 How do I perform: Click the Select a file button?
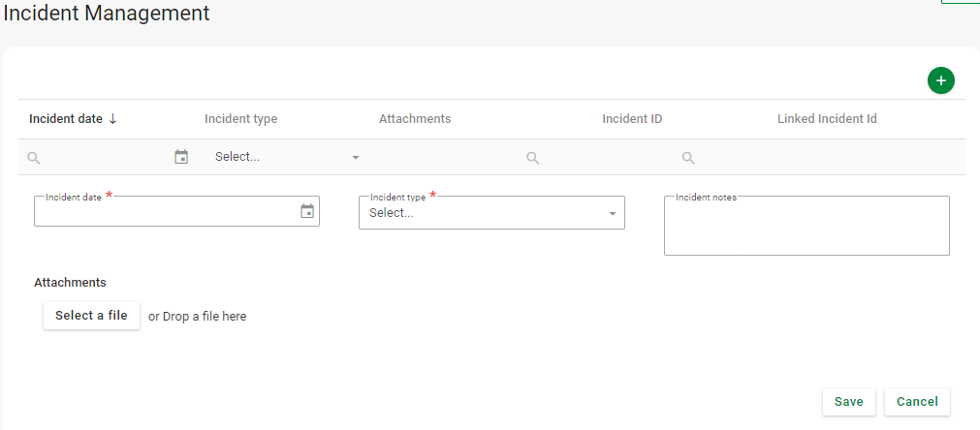pyautogui.click(x=91, y=316)
